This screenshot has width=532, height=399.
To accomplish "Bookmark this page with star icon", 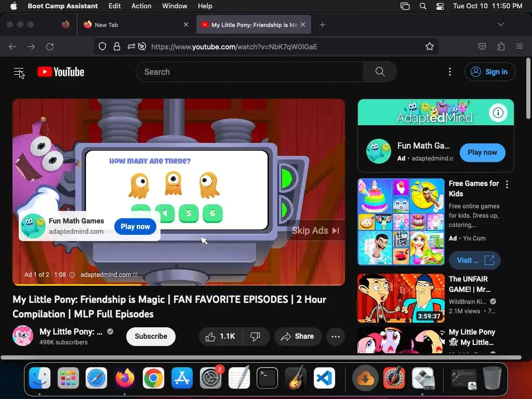I will click(x=430, y=46).
